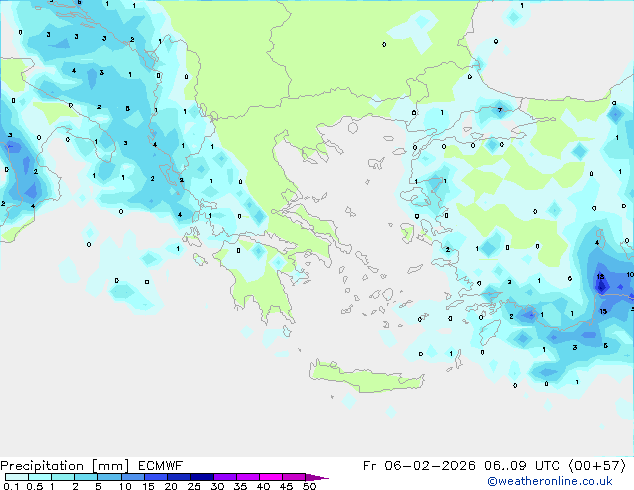Click the over-50 arrow tip of the legend
The height and width of the screenshot is (490, 634).
pos(317,477)
